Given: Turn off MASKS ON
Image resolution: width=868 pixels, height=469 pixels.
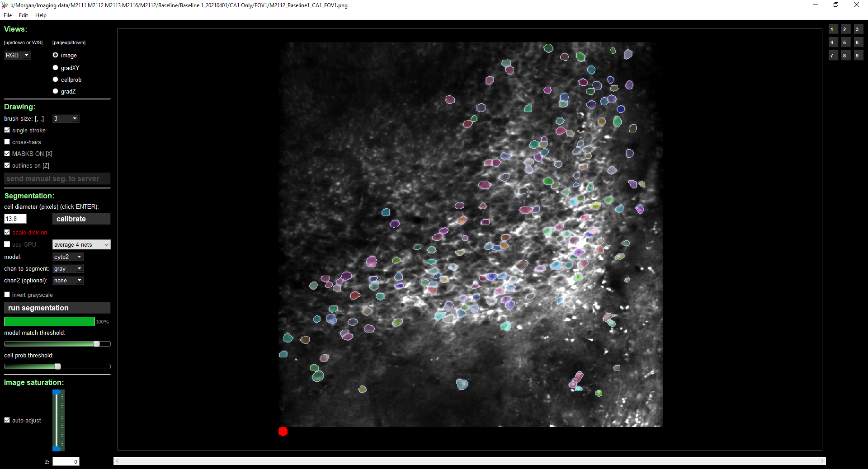Looking at the screenshot, I should [x=7, y=153].
